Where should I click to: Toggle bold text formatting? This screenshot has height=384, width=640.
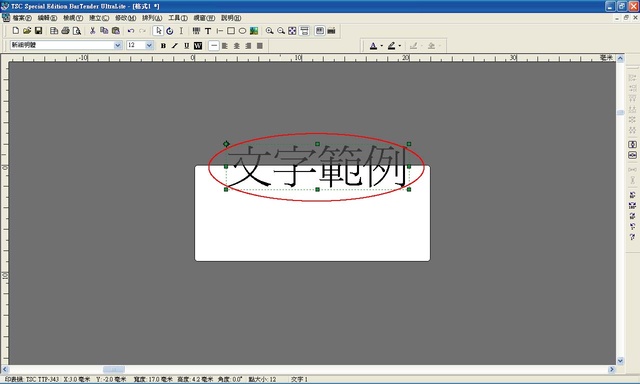coord(163,46)
